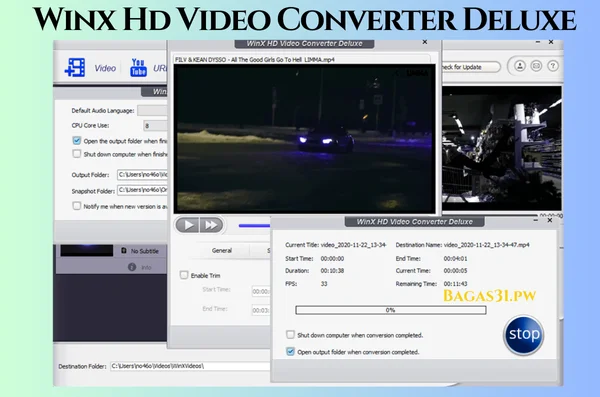Click the Current Title video_2020-11-22_13-34 text

(x=353, y=245)
